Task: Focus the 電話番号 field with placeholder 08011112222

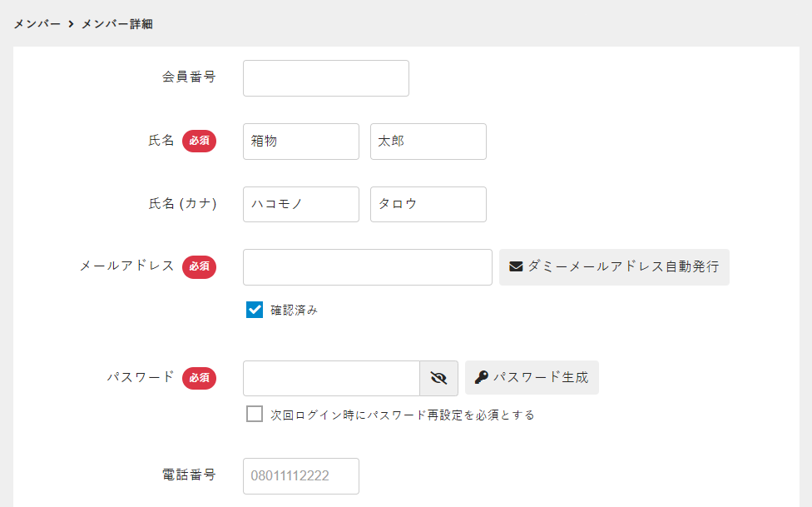Action: pyautogui.click(x=300, y=476)
